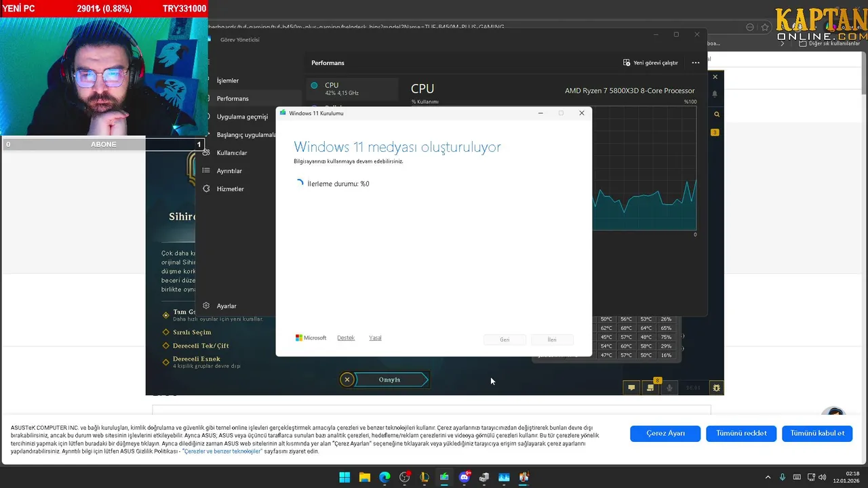
Task: Click Çerez Ayarı button
Action: 665,433
